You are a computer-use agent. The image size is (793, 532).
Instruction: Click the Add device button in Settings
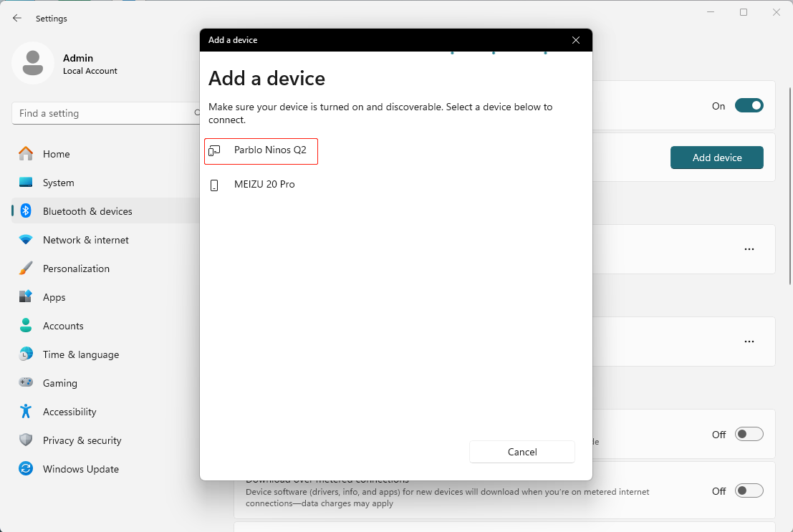click(716, 158)
